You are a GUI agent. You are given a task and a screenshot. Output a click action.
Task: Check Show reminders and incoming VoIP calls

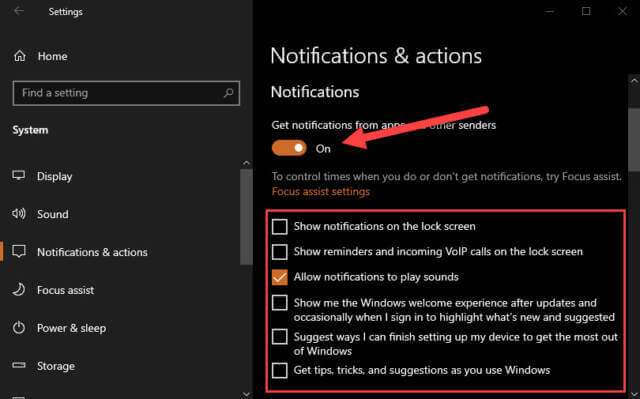click(280, 252)
